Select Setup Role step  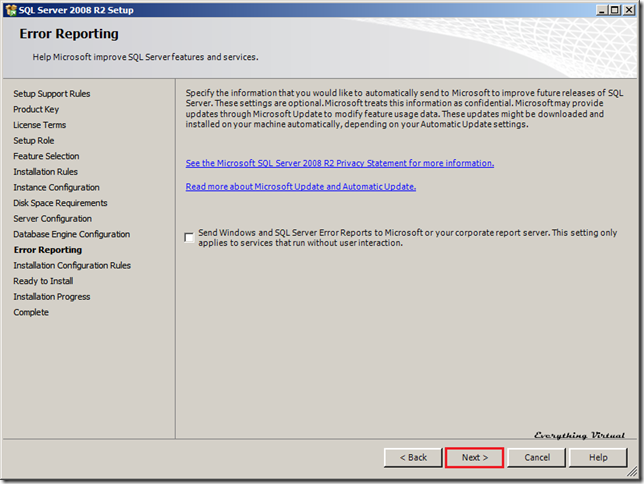(x=34, y=141)
